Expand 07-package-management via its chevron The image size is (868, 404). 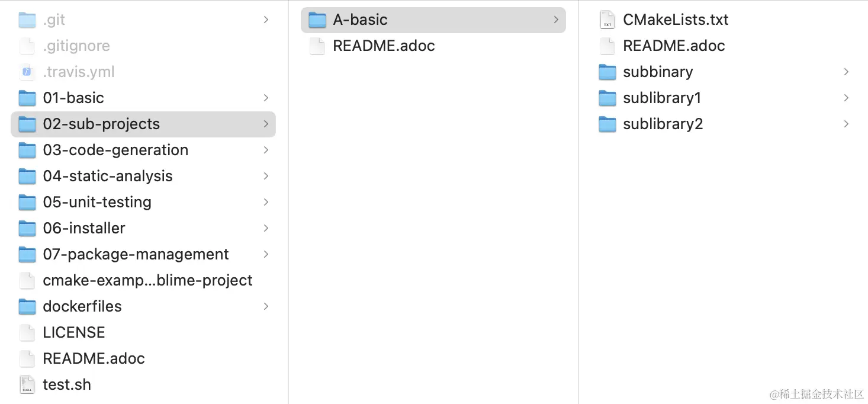click(266, 254)
